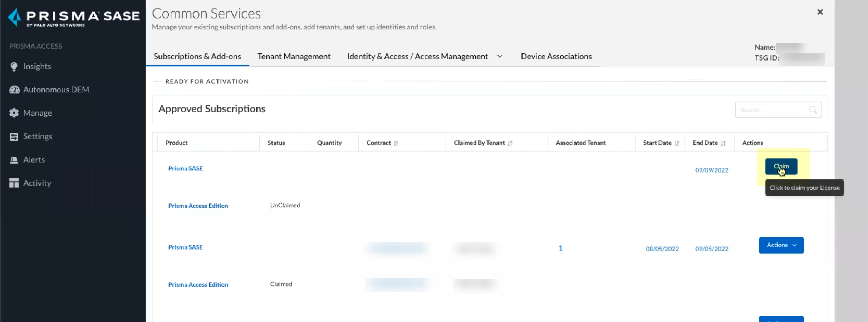Image resolution: width=868 pixels, height=322 pixels.
Task: Click the Insights lightbulb icon
Action: point(14,67)
